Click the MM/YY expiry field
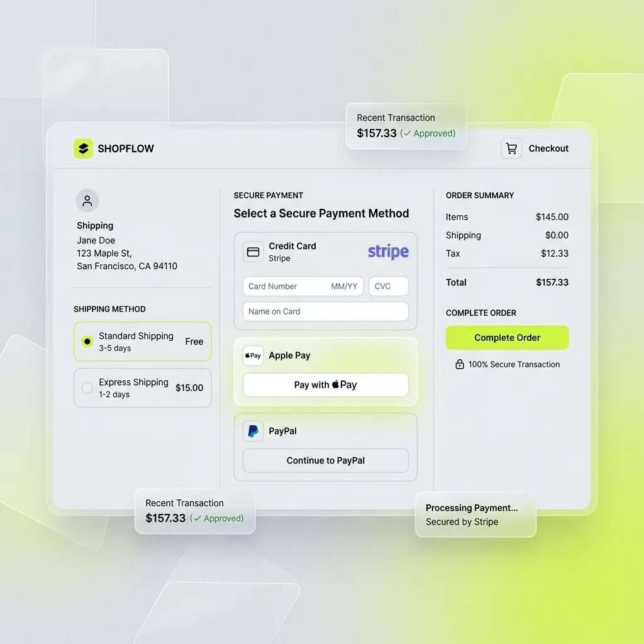 (344, 286)
